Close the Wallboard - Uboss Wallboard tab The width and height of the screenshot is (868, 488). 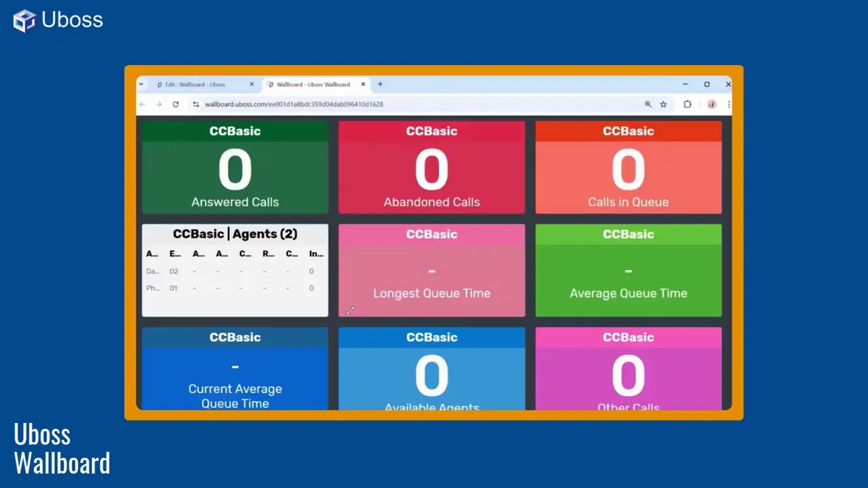coord(363,84)
